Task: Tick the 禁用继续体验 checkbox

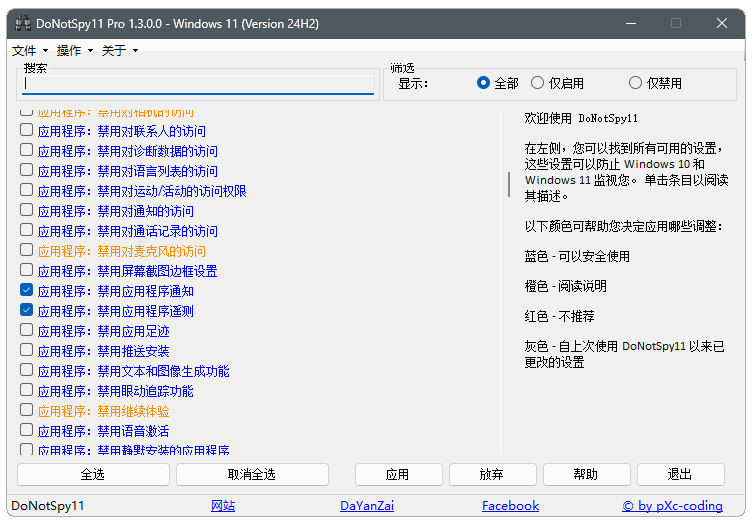Action: (x=27, y=411)
